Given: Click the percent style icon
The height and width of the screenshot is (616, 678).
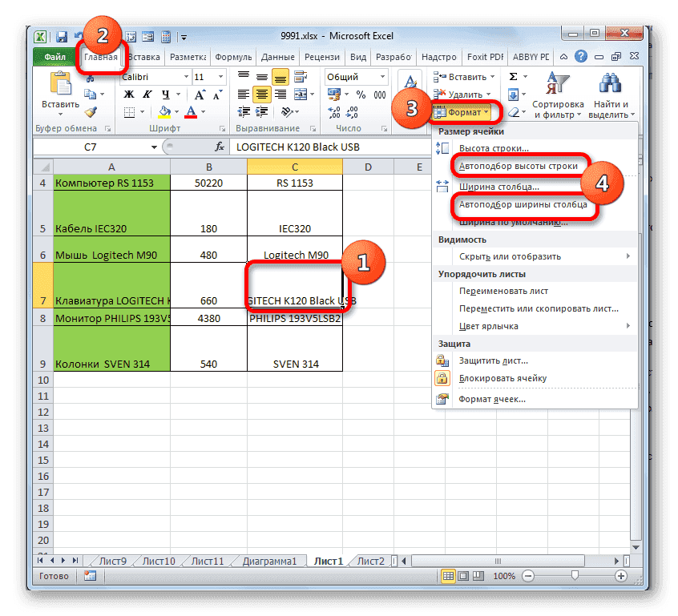Looking at the screenshot, I should coord(361,95).
